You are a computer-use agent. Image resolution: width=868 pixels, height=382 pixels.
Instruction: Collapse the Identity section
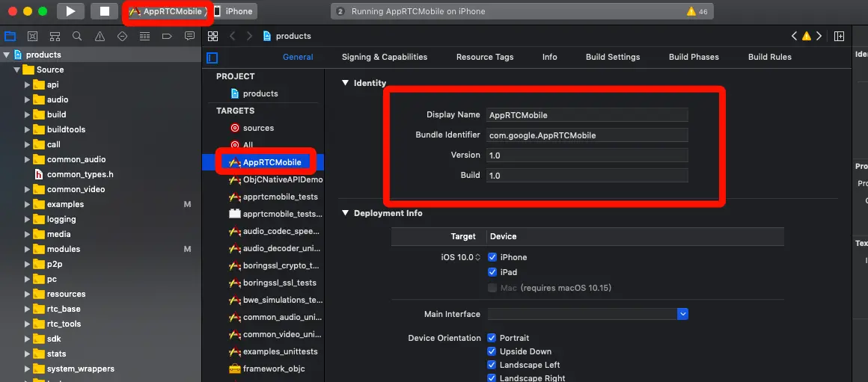(x=346, y=83)
